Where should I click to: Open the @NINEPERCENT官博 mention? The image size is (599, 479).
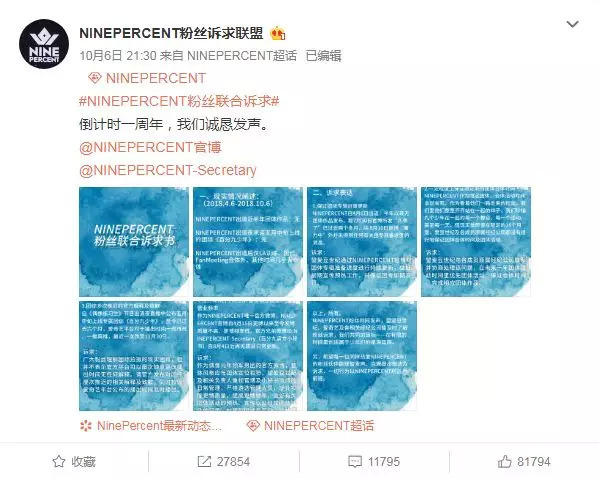(150, 147)
